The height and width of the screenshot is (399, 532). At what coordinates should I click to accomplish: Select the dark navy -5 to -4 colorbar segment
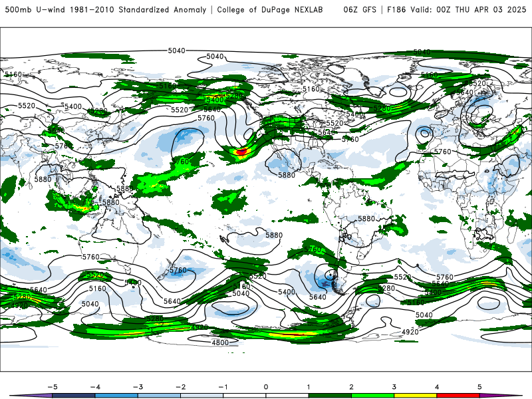point(74,396)
